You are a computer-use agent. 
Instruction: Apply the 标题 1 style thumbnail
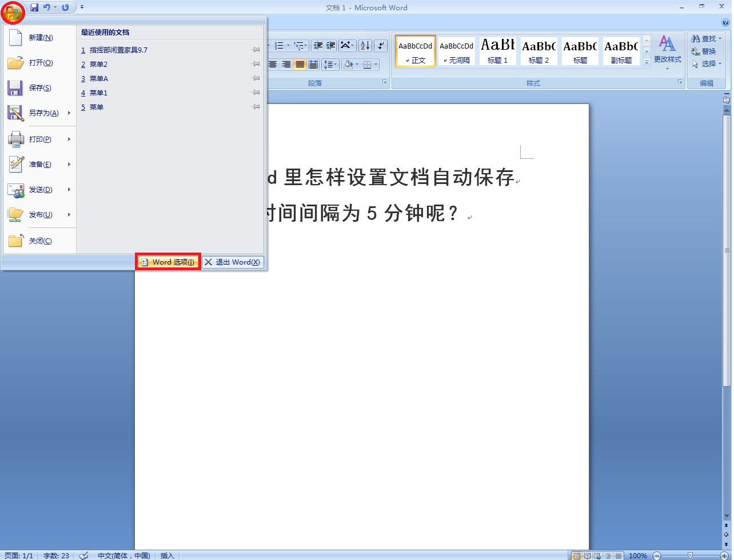pyautogui.click(x=497, y=51)
